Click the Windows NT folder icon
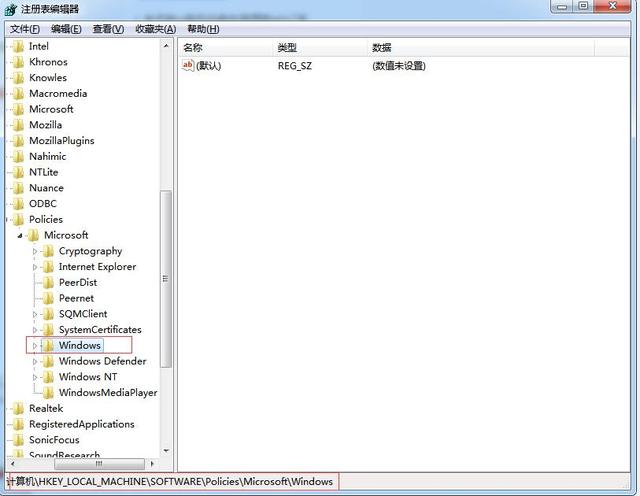 [x=48, y=377]
